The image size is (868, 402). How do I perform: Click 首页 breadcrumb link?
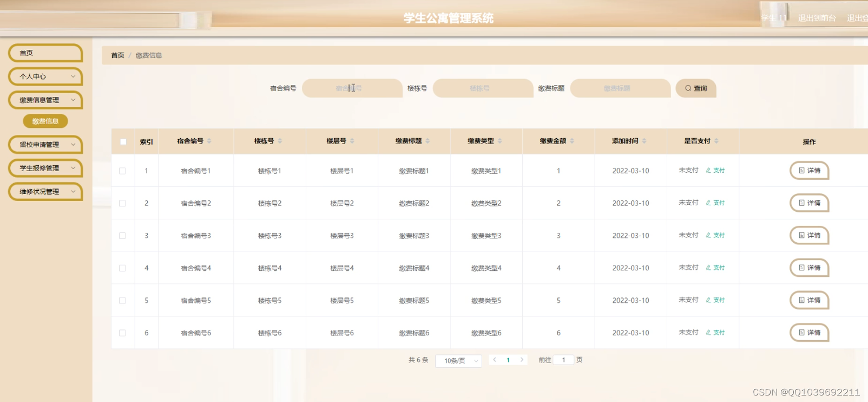[117, 55]
